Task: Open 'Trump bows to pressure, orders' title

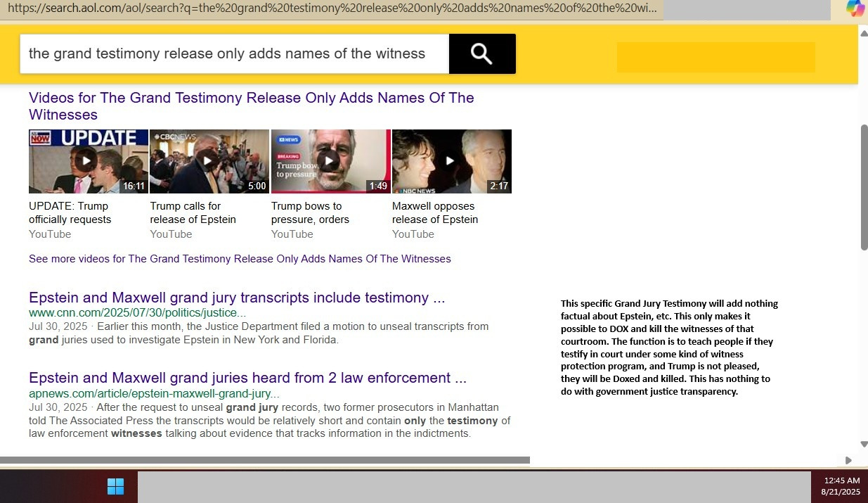Action: (x=310, y=212)
